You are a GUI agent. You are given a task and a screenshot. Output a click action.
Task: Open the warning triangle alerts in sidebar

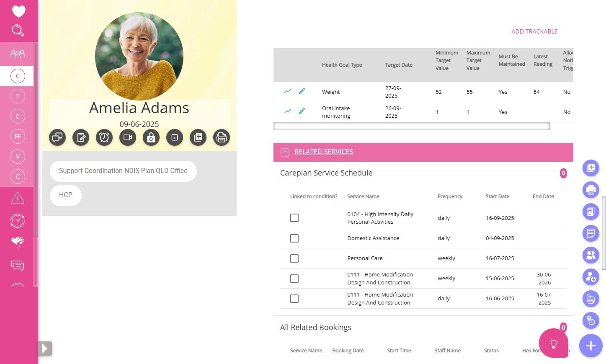[x=18, y=198]
